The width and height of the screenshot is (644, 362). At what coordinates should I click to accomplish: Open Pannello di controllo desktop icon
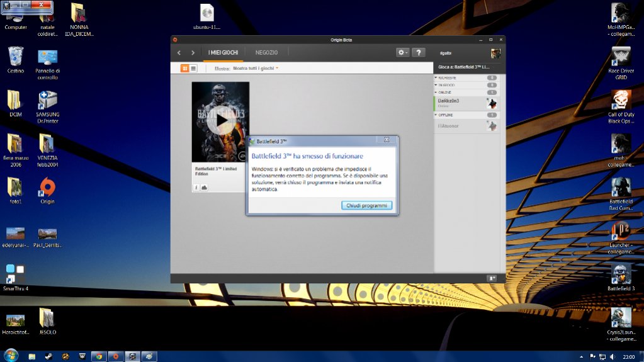click(x=48, y=64)
